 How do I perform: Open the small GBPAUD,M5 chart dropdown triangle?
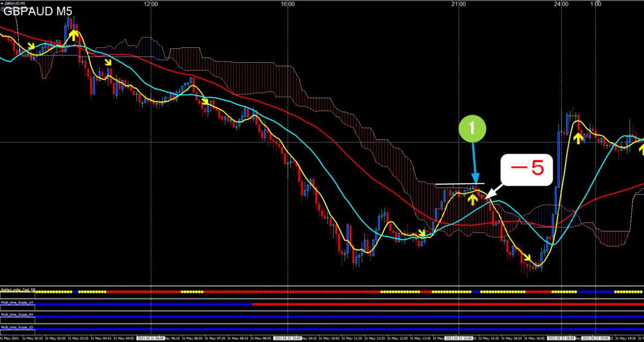point(2,4)
